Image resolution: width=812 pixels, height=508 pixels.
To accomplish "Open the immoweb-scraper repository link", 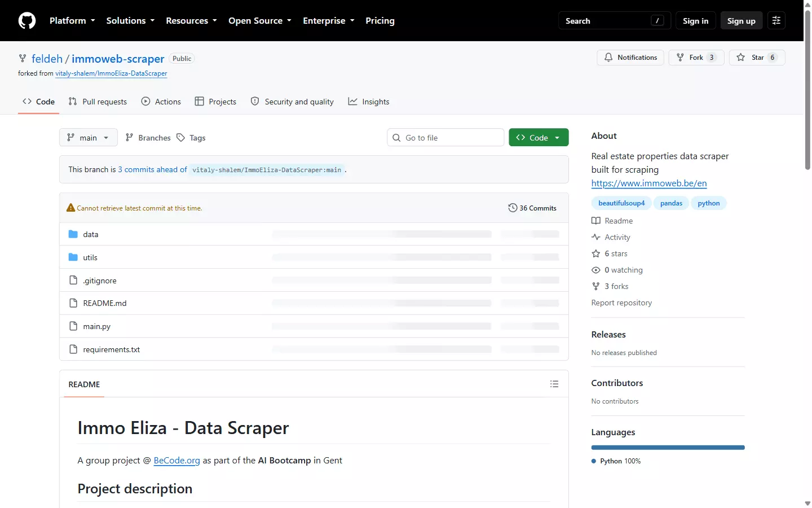I will coord(118,59).
